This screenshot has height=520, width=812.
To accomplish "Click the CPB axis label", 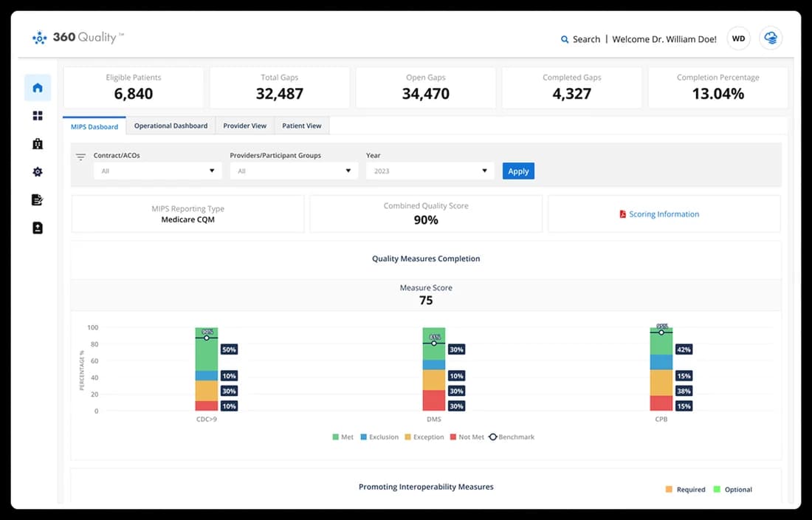I will pos(661,419).
